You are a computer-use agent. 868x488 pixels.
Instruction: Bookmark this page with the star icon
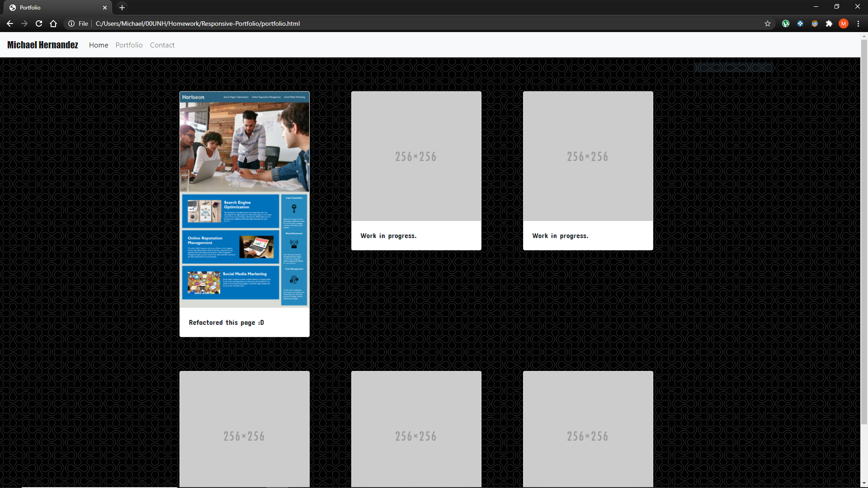pyautogui.click(x=767, y=23)
